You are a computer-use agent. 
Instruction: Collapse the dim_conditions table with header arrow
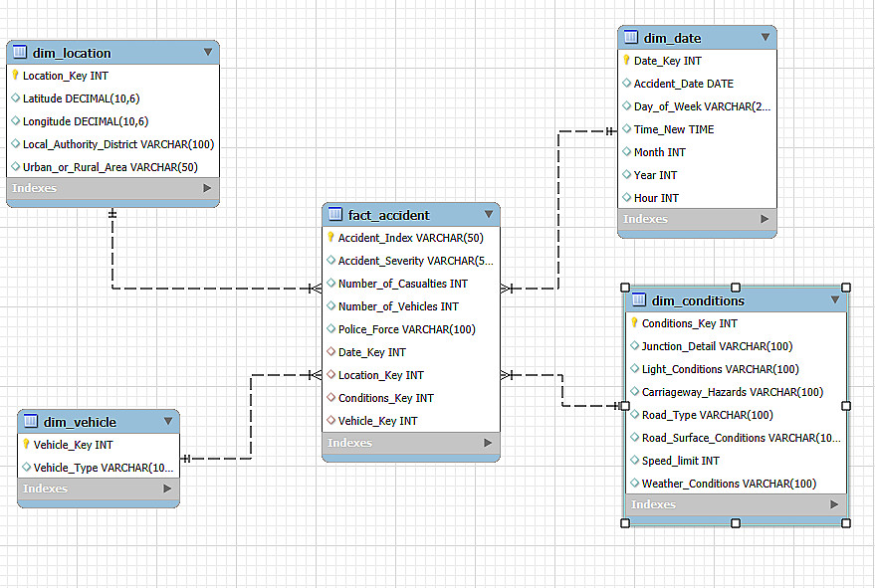click(x=835, y=299)
